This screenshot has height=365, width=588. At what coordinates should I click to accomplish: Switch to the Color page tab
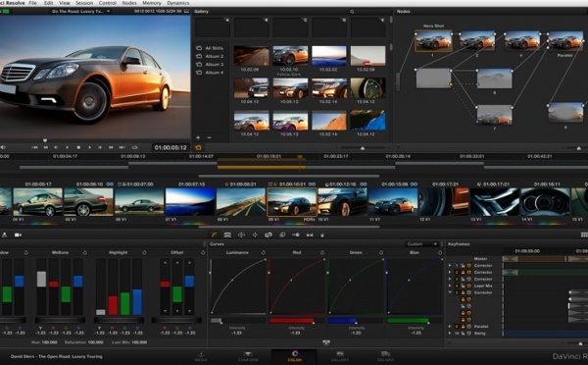coord(294,355)
